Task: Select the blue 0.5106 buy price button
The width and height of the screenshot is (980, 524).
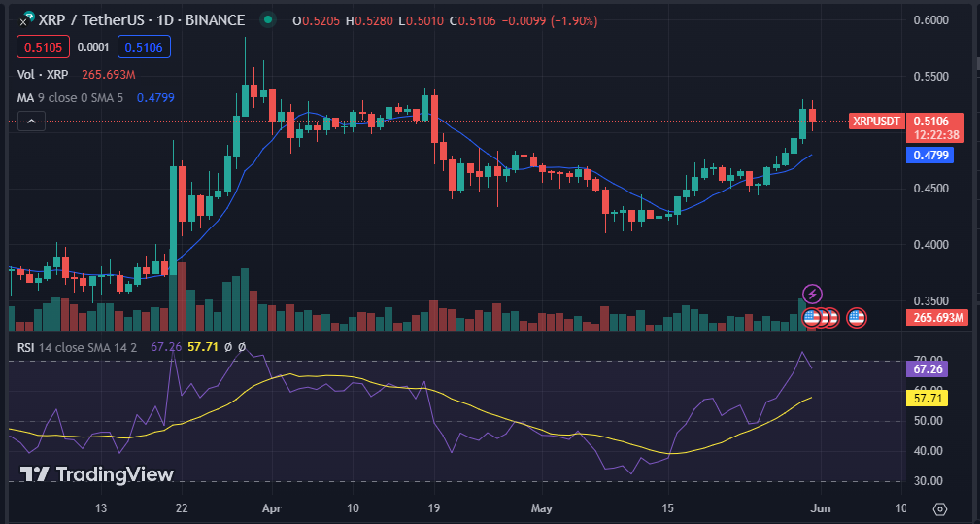Action: coord(144,47)
